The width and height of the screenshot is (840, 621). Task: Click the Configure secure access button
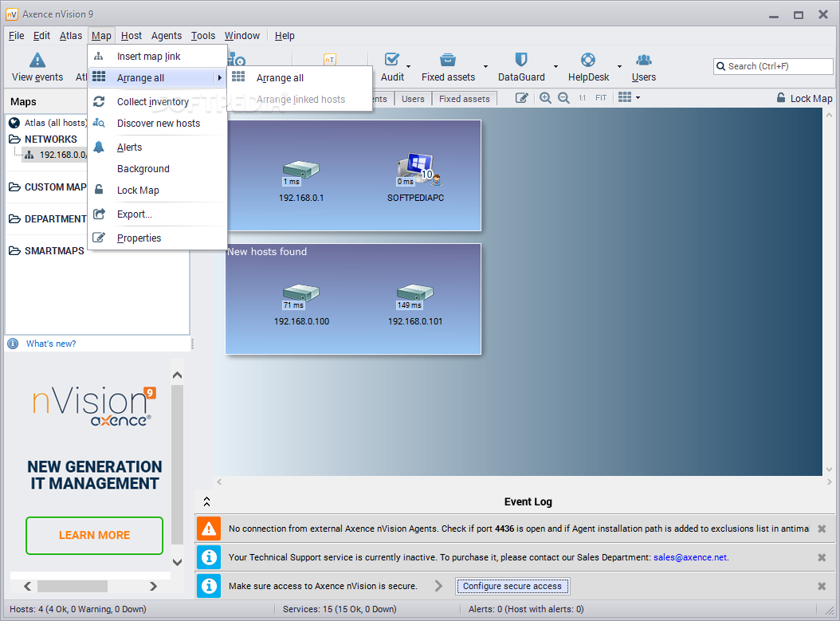[512, 586]
